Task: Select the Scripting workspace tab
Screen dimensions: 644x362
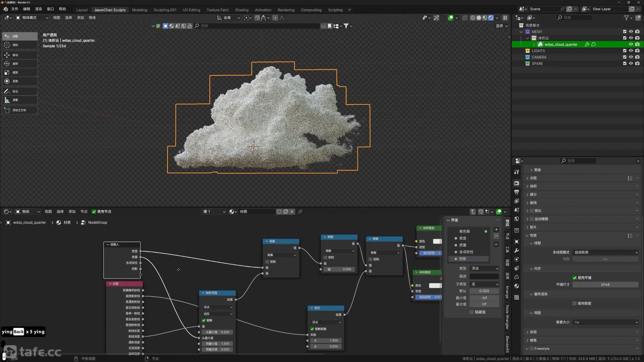Action: pyautogui.click(x=335, y=10)
